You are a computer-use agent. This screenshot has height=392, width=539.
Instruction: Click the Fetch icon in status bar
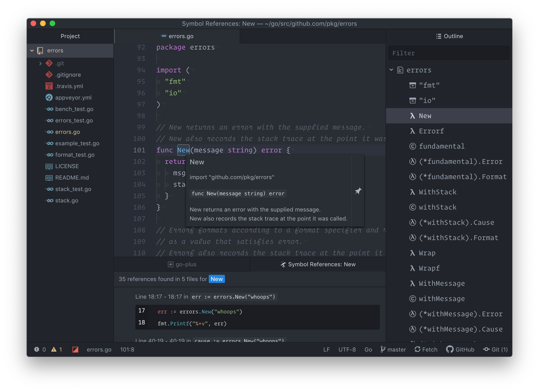(417, 349)
